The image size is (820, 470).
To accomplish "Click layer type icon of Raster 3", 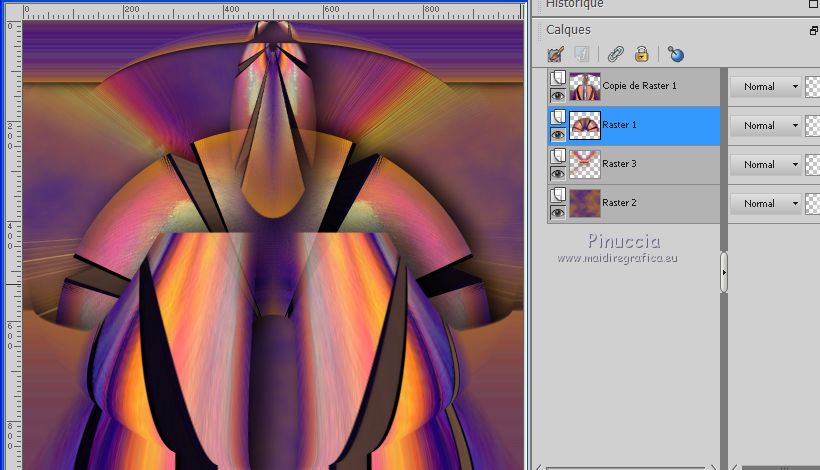I will (x=558, y=156).
